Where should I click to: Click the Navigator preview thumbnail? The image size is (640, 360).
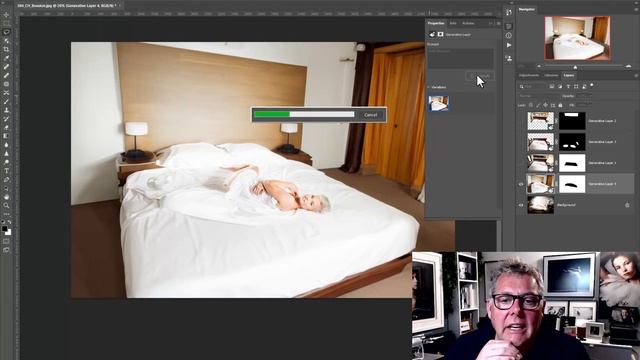click(577, 38)
